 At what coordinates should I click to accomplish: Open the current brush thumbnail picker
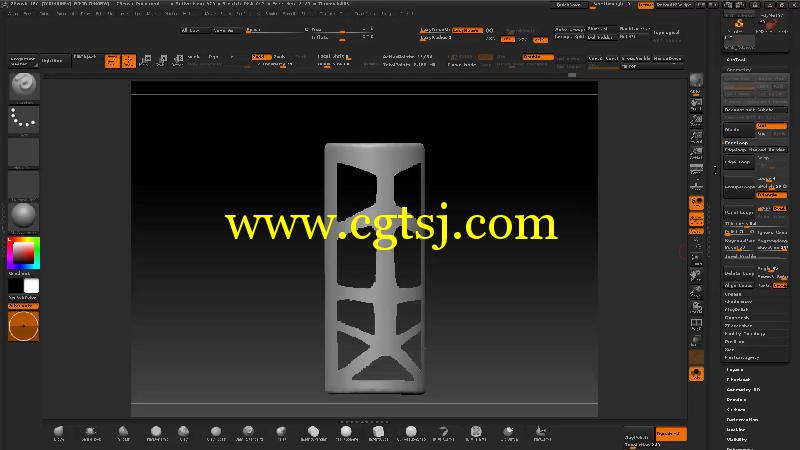coord(23,86)
